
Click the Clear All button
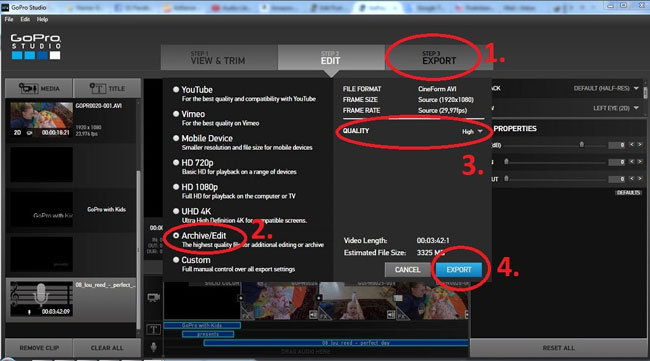(x=107, y=348)
